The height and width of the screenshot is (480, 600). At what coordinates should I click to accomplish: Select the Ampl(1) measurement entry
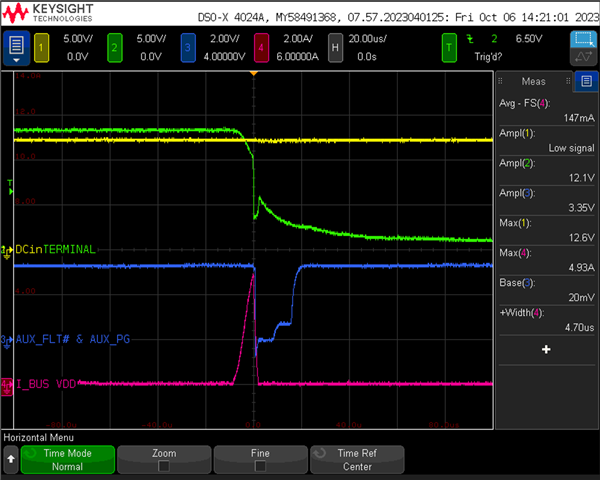tap(546, 140)
